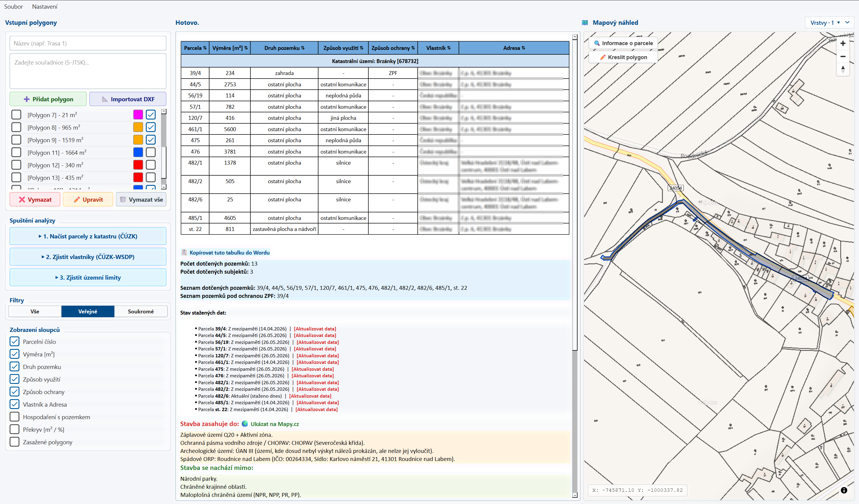This screenshot has width=859, height=504.
Task: Focus the S-JTSK coordinates text area
Action: click(88, 71)
